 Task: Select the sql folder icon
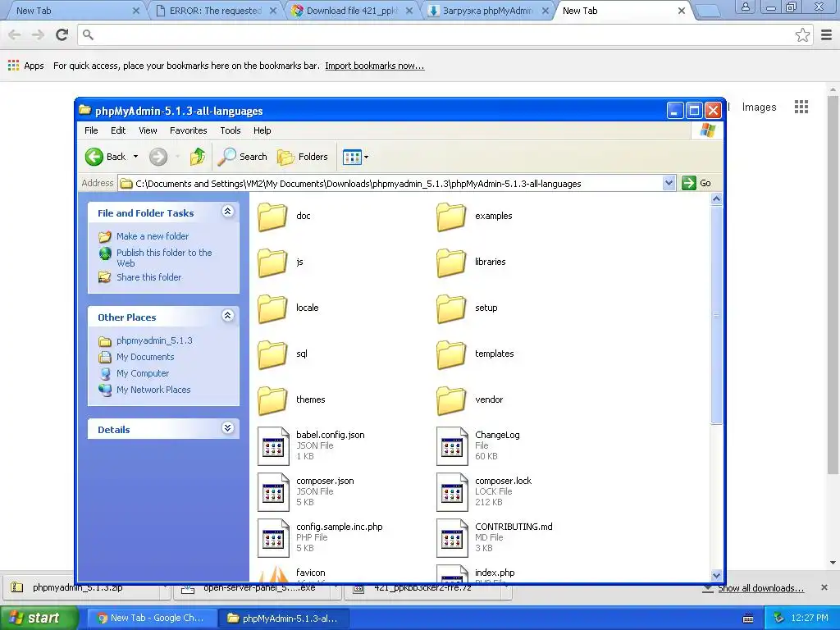coord(272,354)
